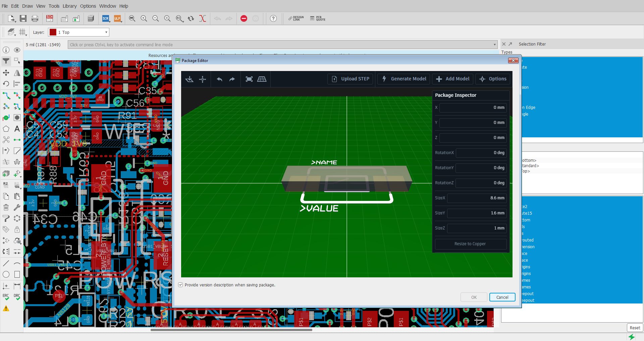The width and height of the screenshot is (644, 341).
Task: Select the Move tool in the left toolbar
Action: (6, 73)
